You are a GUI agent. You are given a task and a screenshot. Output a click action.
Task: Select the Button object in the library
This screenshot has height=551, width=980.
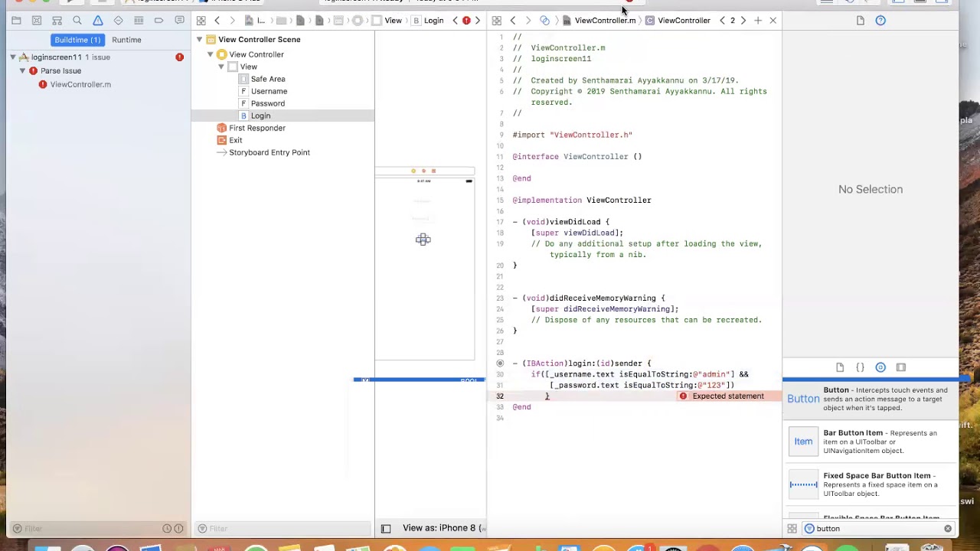[x=871, y=399]
